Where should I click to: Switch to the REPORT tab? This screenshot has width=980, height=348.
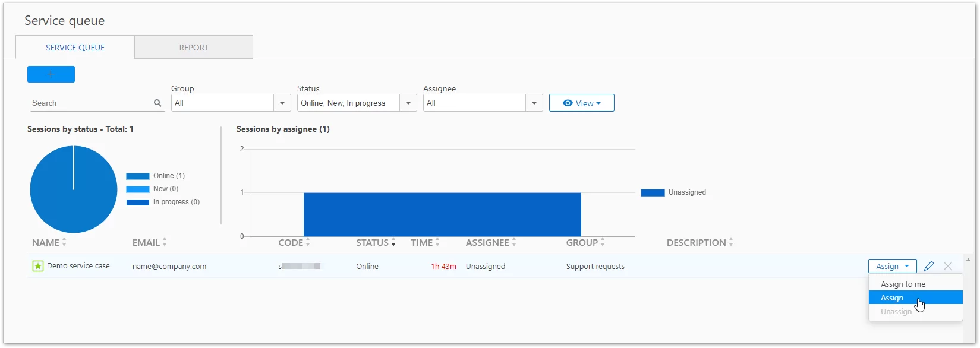click(194, 48)
